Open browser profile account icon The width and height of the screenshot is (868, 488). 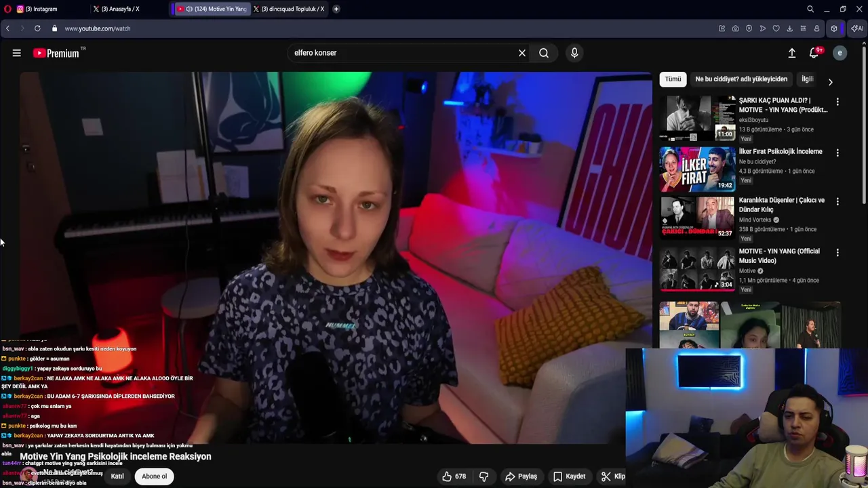(x=817, y=28)
